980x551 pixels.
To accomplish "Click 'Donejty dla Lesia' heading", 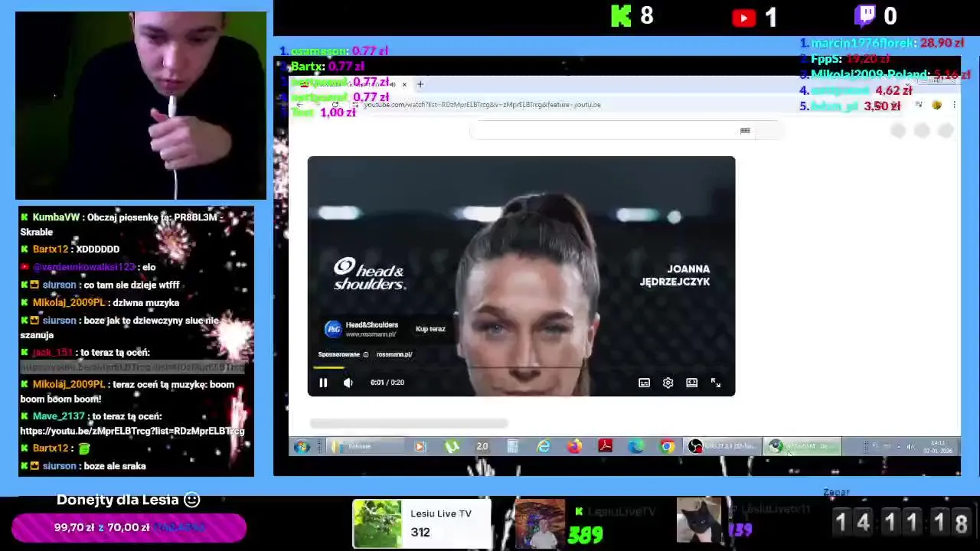I will click(129, 500).
